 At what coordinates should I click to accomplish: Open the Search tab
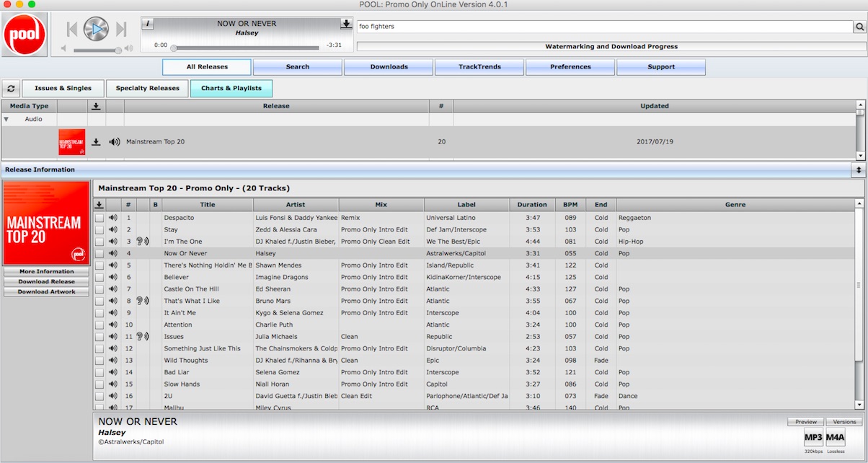[x=298, y=67]
